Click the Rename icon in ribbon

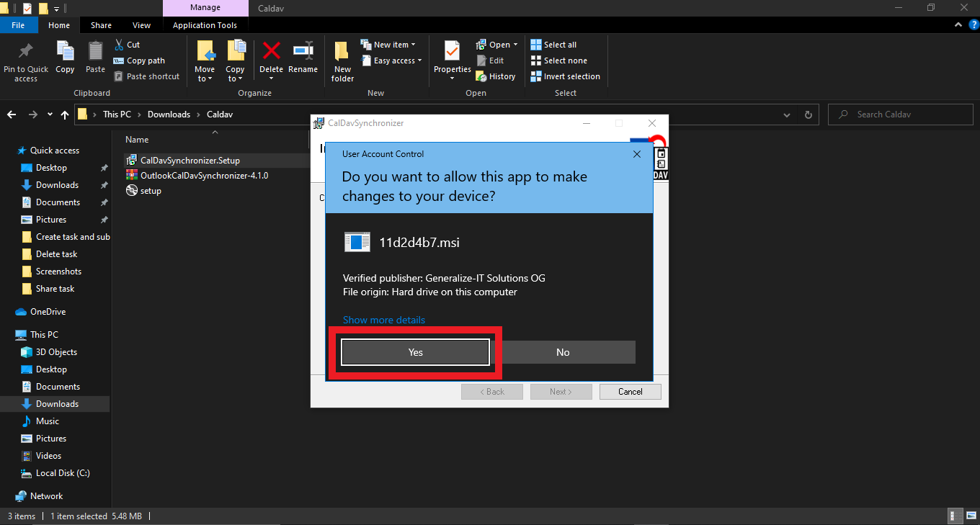coord(303,52)
